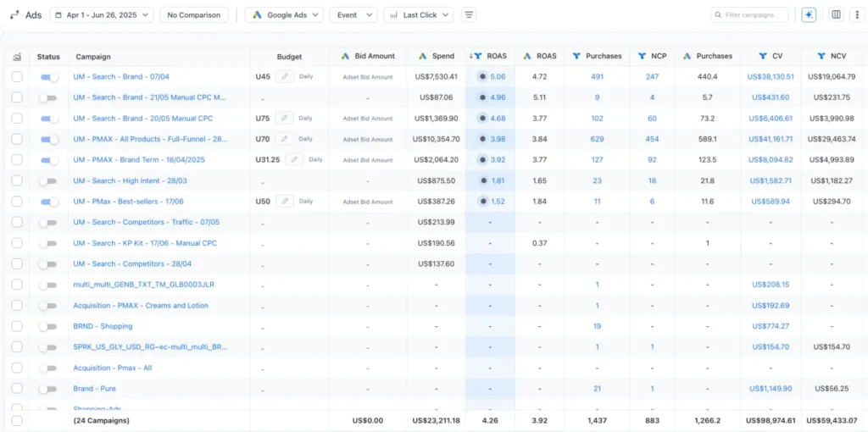The height and width of the screenshot is (432, 868).
Task: Open the Acquisition - Pmax - All campaign
Action: pyautogui.click(x=113, y=368)
